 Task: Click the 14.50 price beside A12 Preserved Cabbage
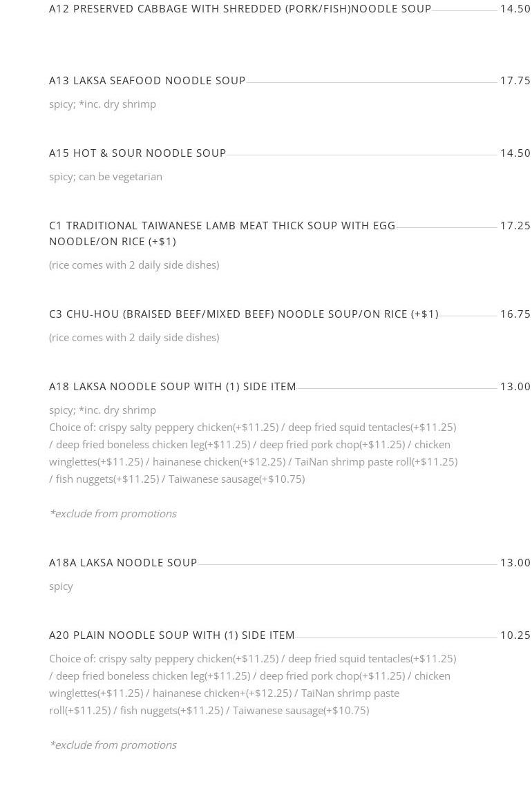click(515, 9)
